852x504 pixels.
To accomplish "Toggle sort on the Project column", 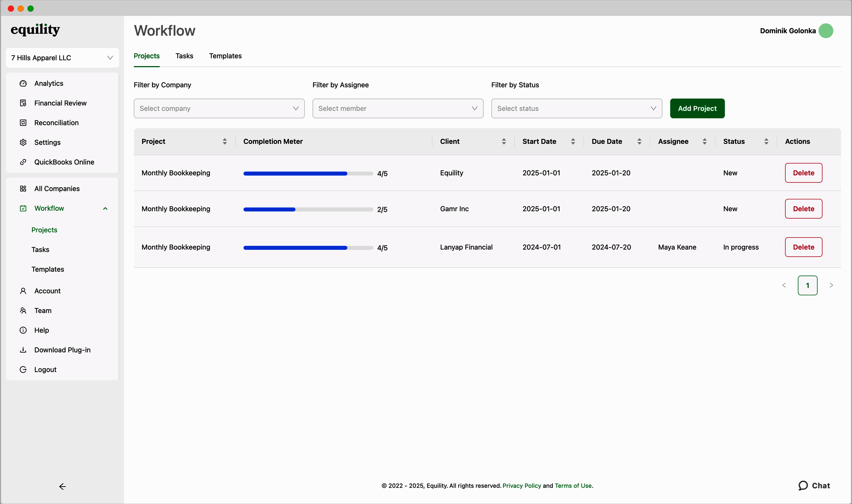I will [x=225, y=142].
